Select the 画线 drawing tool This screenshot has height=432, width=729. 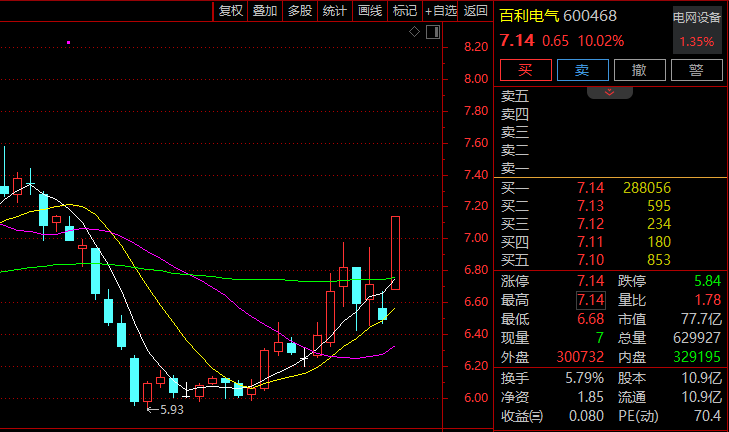(370, 11)
